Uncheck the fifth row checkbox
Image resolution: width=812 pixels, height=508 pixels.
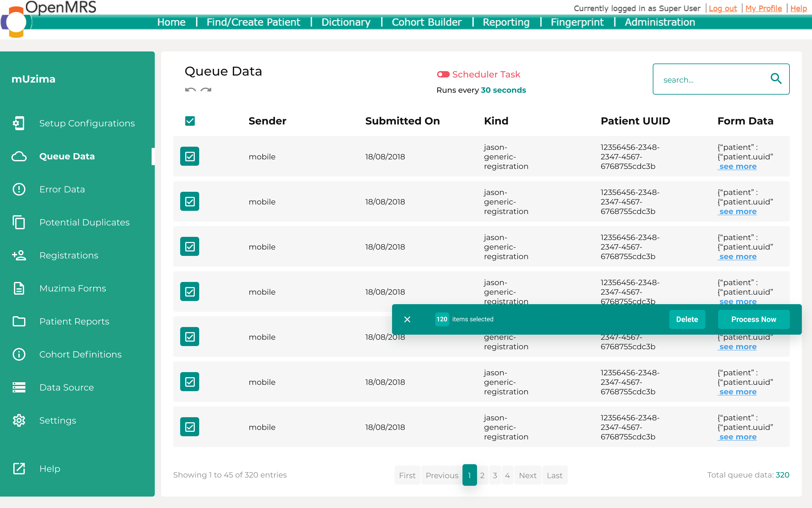point(190,336)
